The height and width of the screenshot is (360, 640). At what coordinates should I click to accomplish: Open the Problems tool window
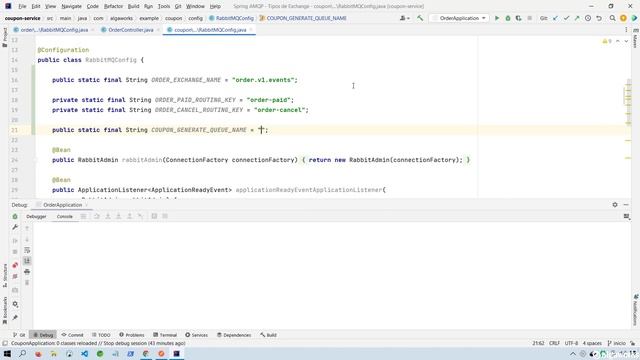132,335
